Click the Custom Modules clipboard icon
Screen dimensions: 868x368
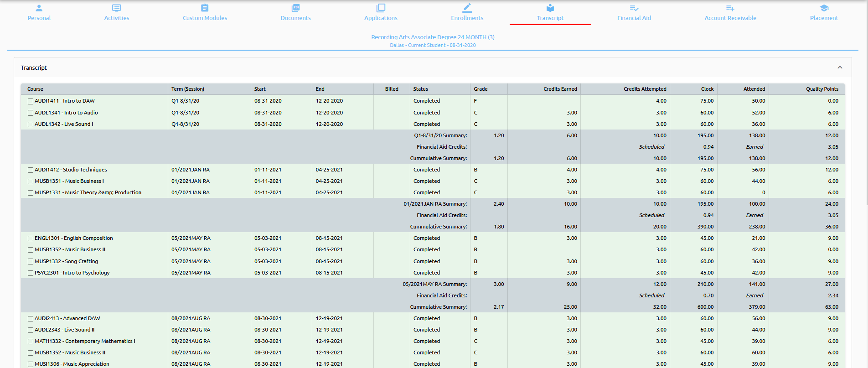[205, 8]
